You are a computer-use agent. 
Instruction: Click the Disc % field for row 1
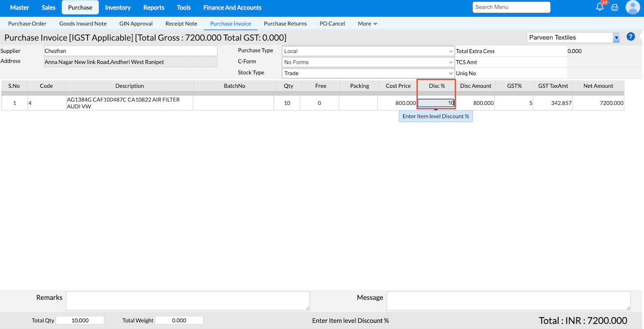(436, 103)
